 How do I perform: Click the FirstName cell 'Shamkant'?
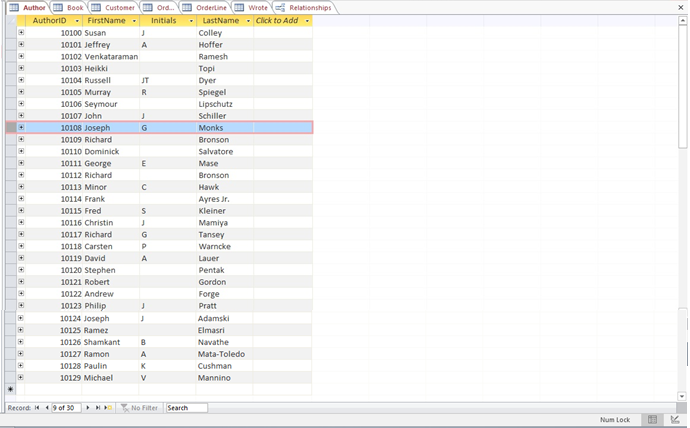point(110,342)
